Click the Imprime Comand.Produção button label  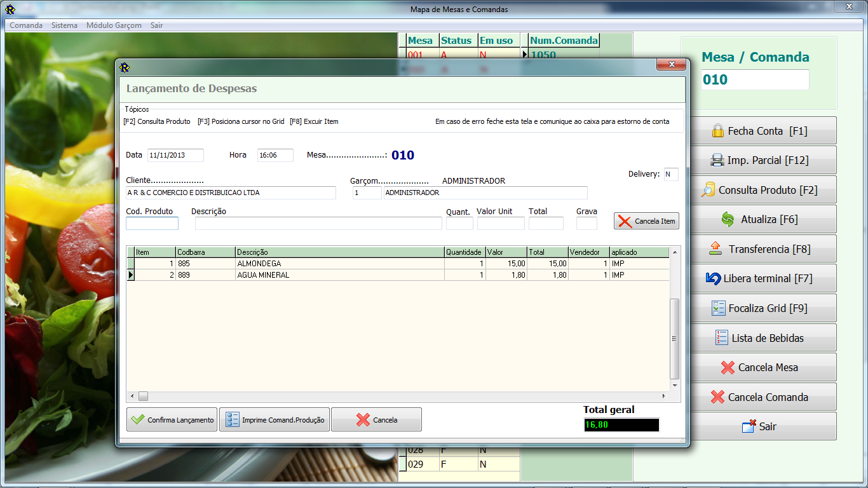coord(283,420)
